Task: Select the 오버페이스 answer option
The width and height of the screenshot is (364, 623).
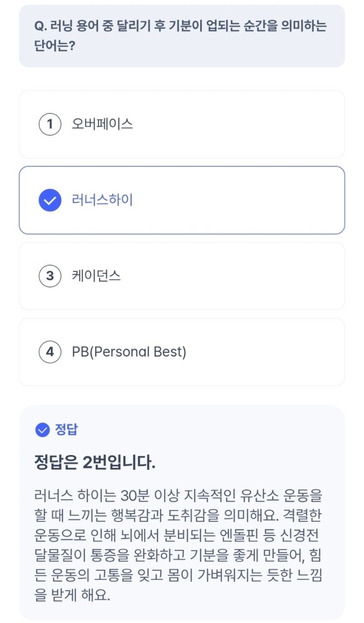Action: [102, 124]
